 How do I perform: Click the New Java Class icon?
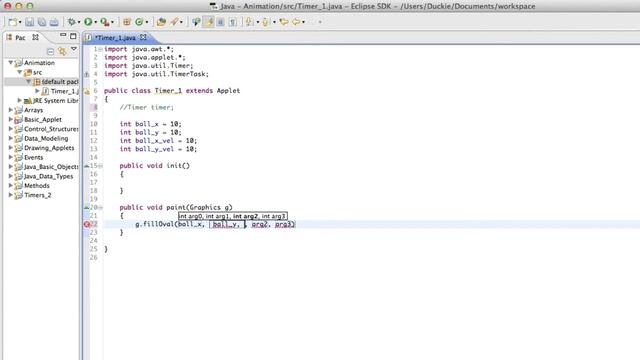point(139,22)
